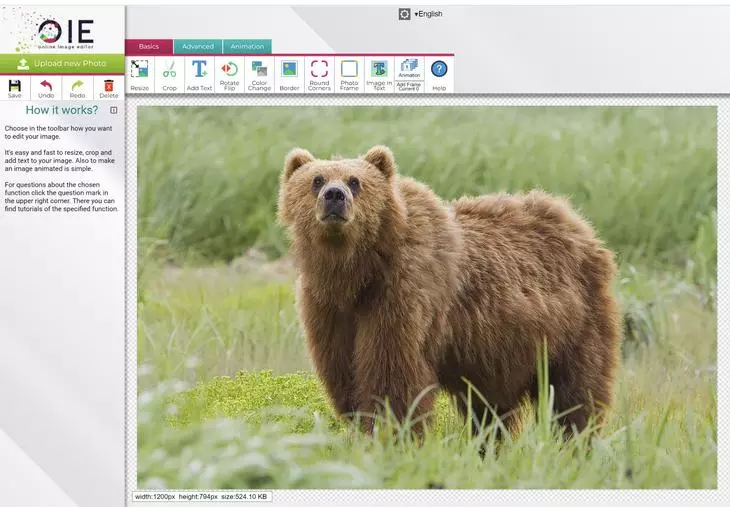The height and width of the screenshot is (507, 730).
Task: Open the English language dropdown
Action: [427, 14]
